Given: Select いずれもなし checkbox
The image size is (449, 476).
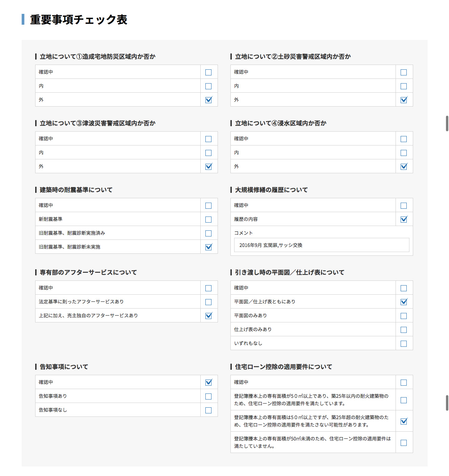Looking at the screenshot, I should (x=404, y=344).
